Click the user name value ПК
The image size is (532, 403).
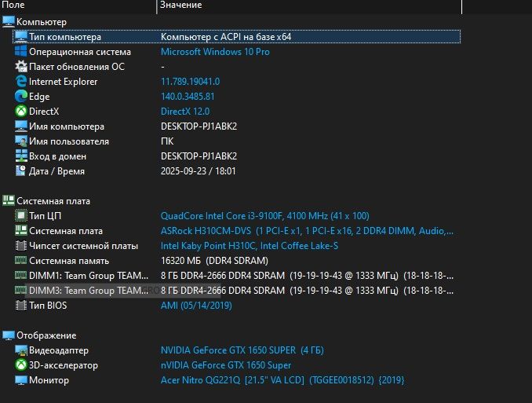click(x=167, y=141)
